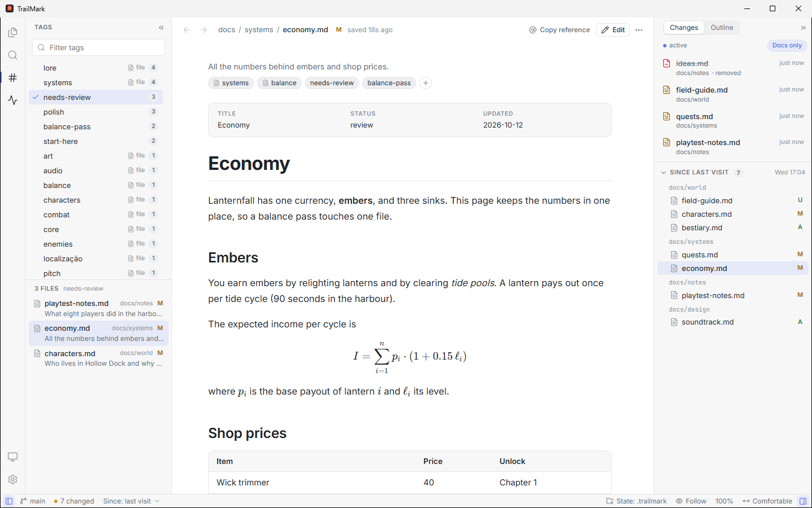Open characters.md in tagged files list
812x508 pixels.
(99, 358)
